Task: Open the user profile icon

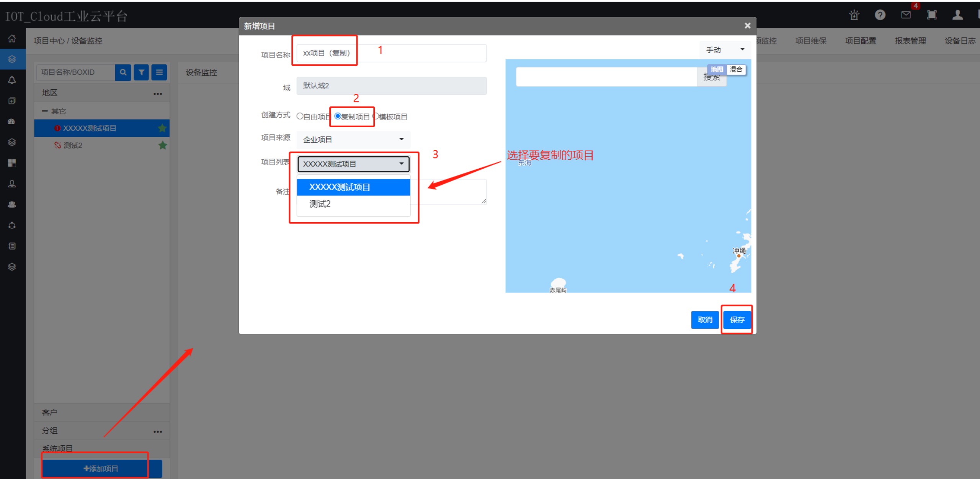Action: click(x=957, y=15)
